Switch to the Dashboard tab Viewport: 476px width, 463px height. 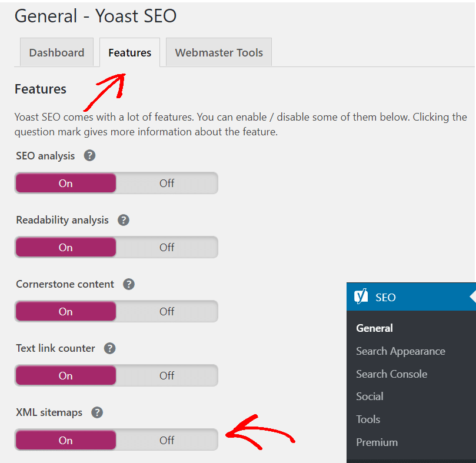click(x=56, y=52)
